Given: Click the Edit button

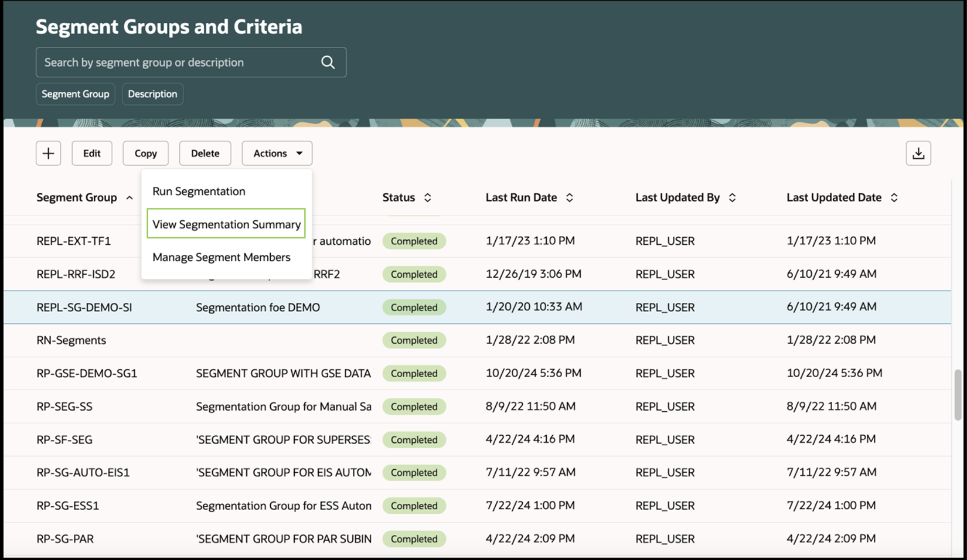Looking at the screenshot, I should pyautogui.click(x=91, y=153).
